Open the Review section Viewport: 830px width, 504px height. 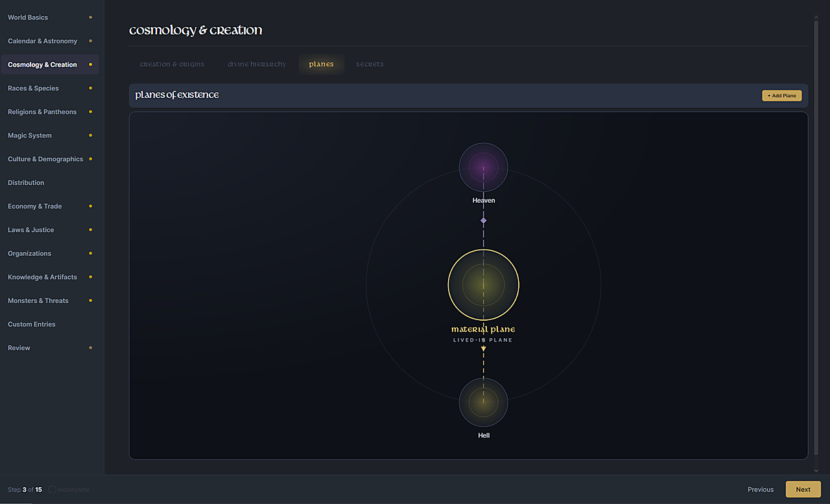tap(49, 349)
